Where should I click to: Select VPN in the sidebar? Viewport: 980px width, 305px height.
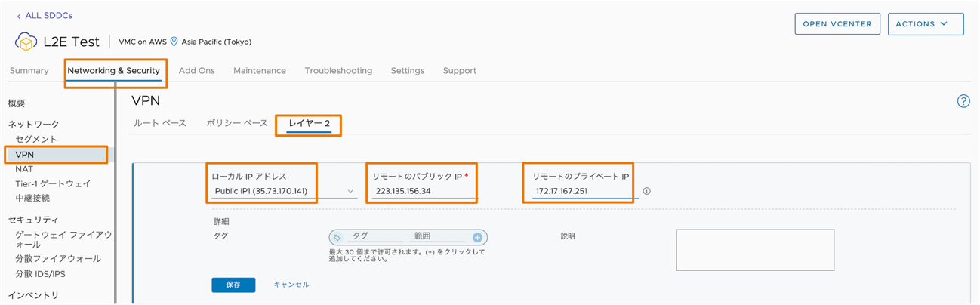point(25,155)
